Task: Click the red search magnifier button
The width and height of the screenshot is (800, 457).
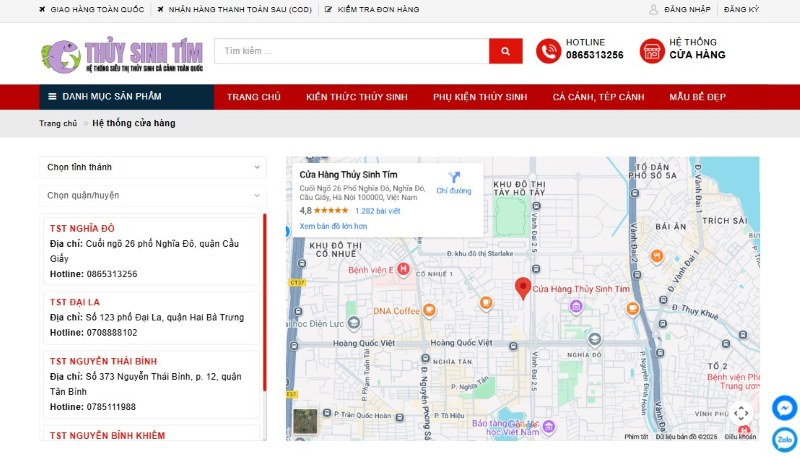Action: point(506,51)
